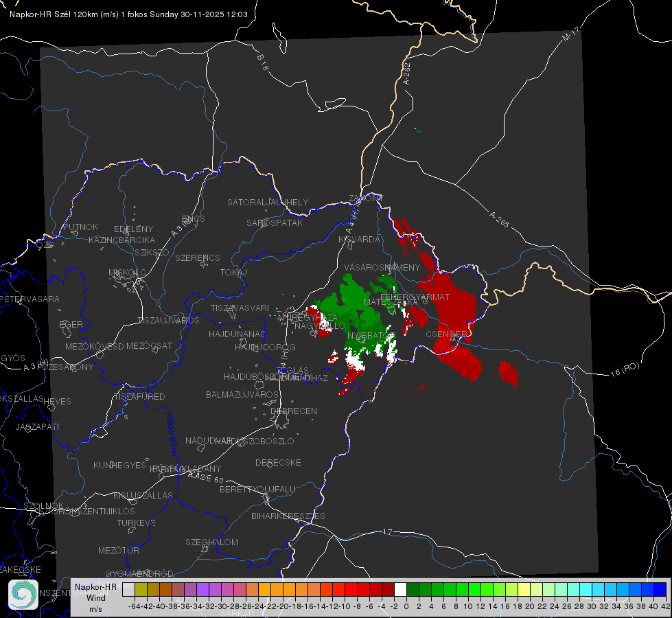Click the TISZAVASVÁRI label
This screenshot has width=672, height=618.
[240, 308]
